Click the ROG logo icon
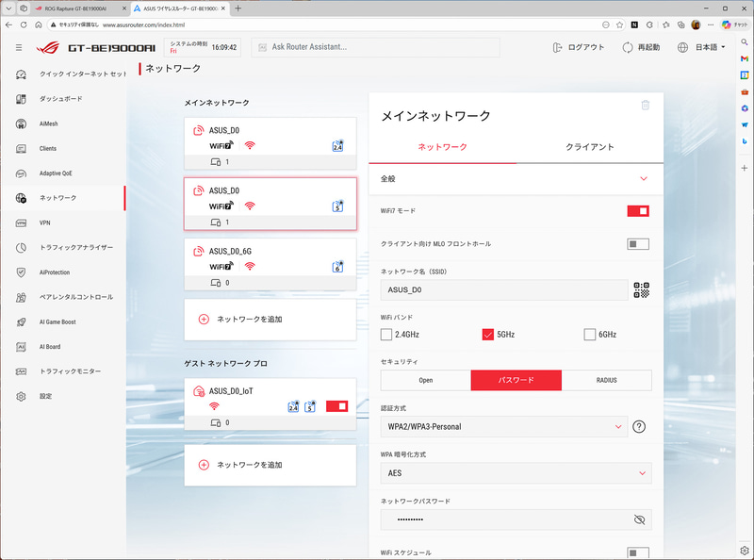This screenshot has height=560, width=754. (48, 48)
